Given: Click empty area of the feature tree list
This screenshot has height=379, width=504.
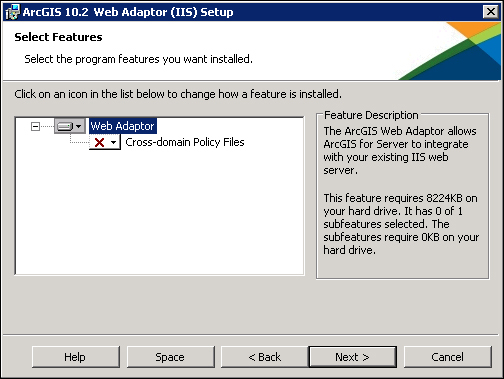Looking at the screenshot, I should [x=160, y=213].
